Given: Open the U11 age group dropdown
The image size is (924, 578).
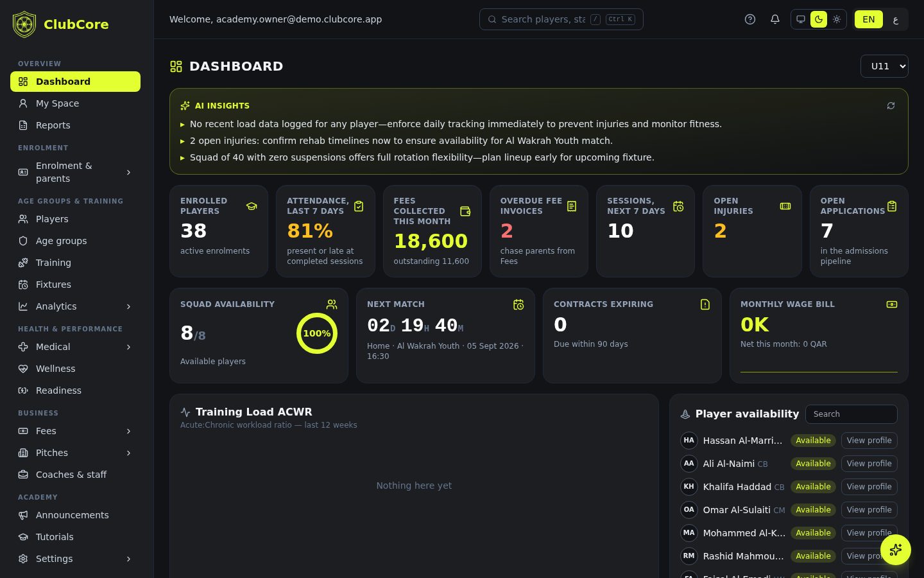Looking at the screenshot, I should coord(884,66).
